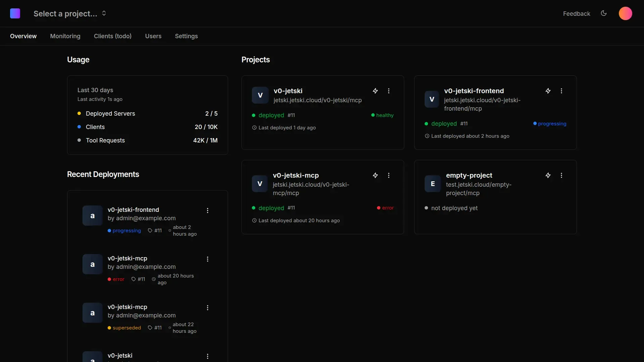
Task: Switch to the Monitoring tab
Action: click(65, 36)
